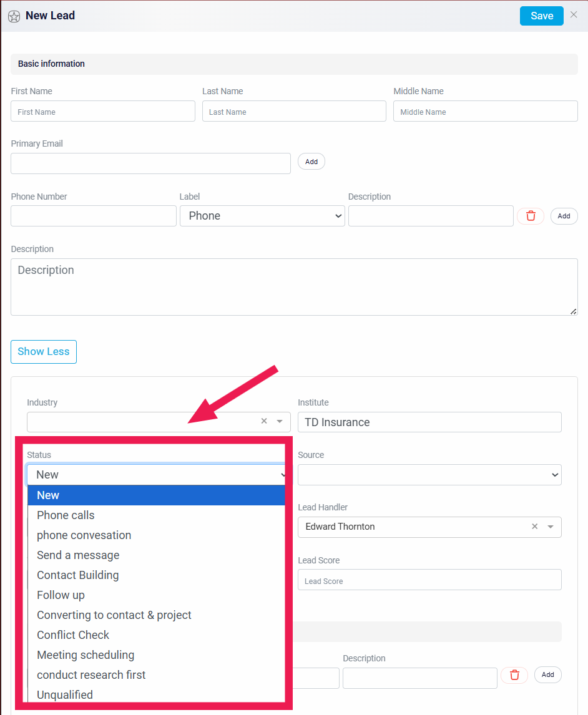Click Show Less button
This screenshot has height=715, width=588.
click(44, 351)
